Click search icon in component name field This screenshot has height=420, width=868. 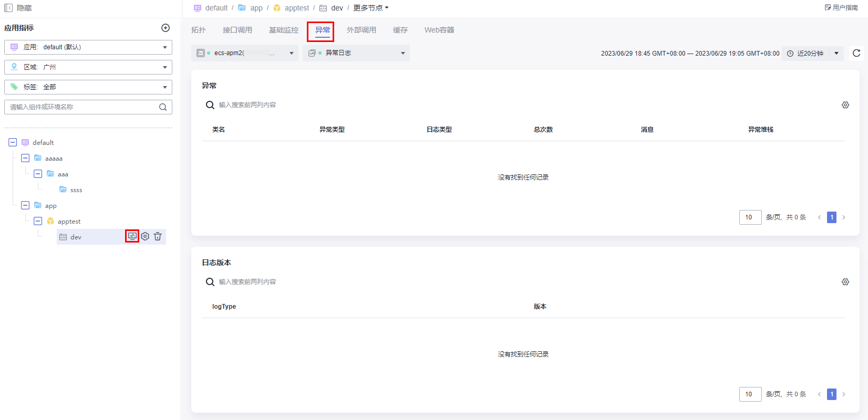click(163, 107)
